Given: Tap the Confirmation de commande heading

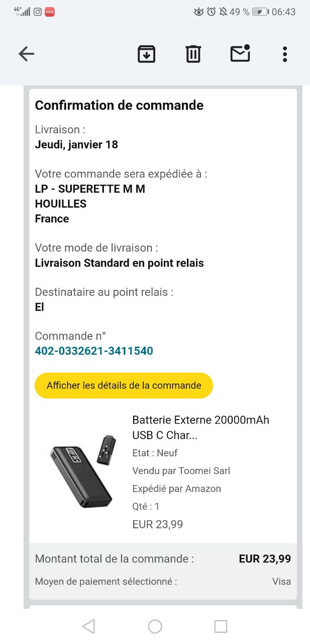Looking at the screenshot, I should [119, 105].
